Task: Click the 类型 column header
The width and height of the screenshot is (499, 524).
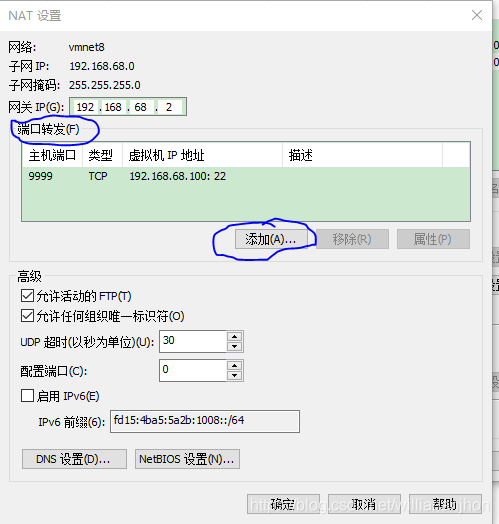Action: (x=102, y=155)
